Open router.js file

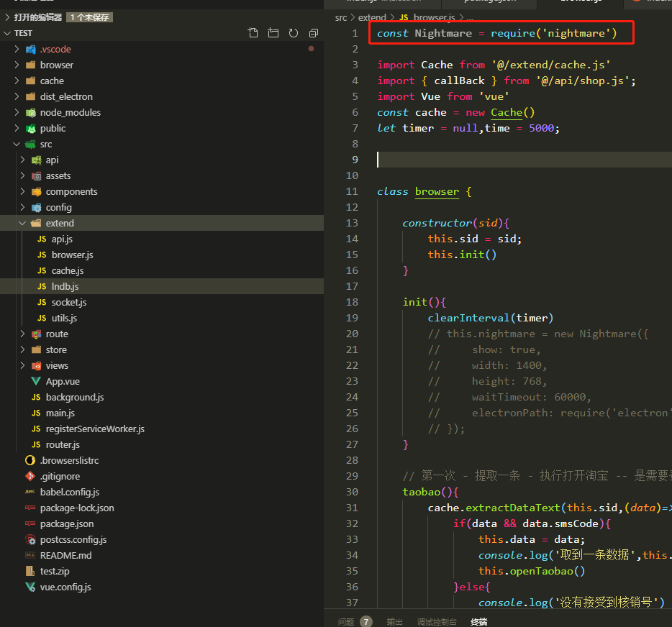coord(63,445)
